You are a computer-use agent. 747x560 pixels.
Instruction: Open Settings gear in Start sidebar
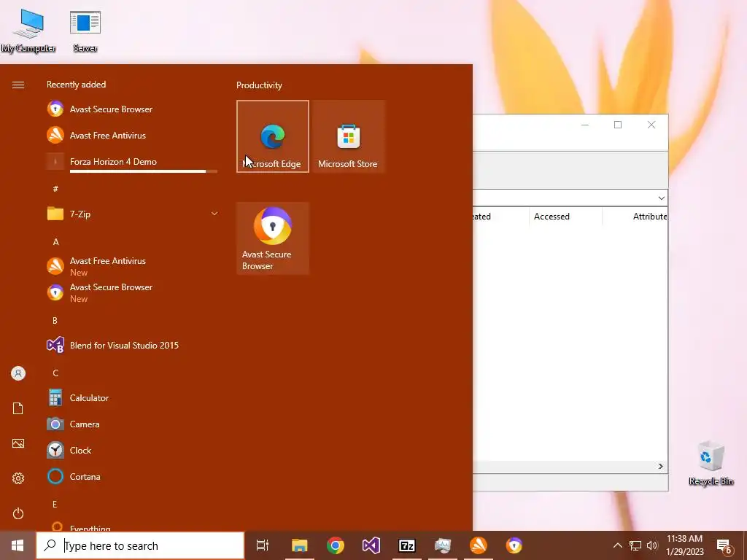click(x=18, y=478)
